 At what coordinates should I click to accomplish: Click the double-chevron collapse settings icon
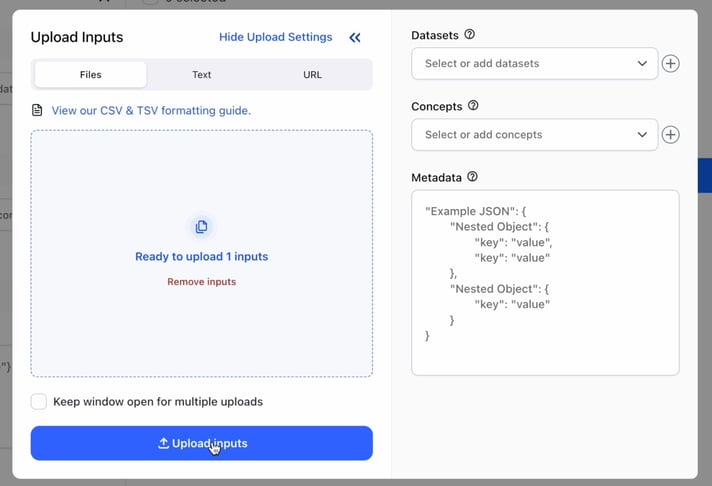[x=355, y=38]
